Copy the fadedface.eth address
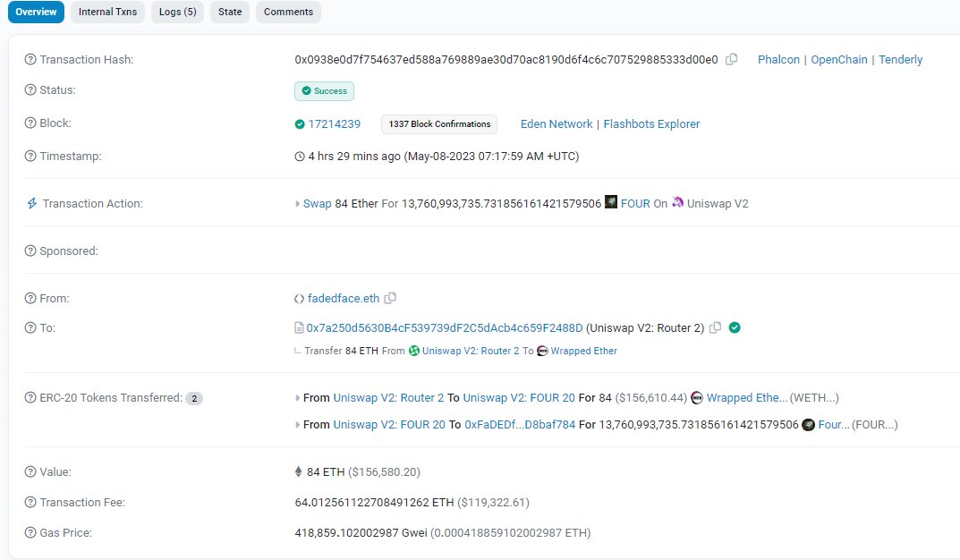Screen dimensions: 960x560 390,298
